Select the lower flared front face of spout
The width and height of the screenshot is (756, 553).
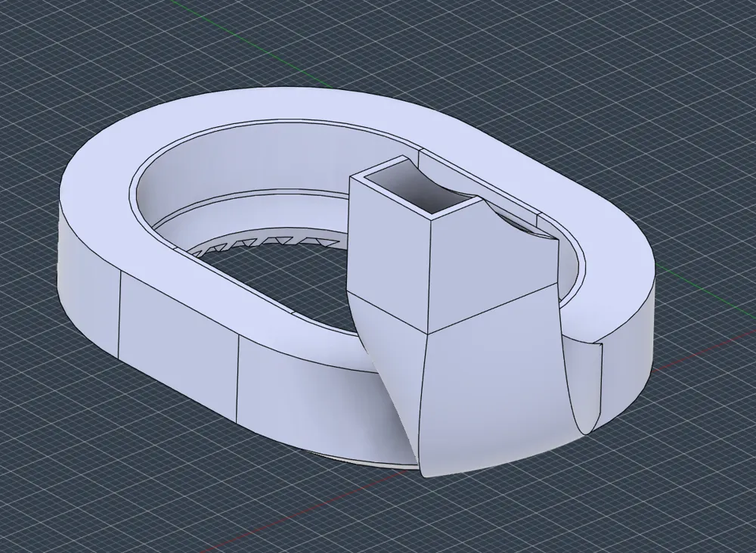point(492,386)
